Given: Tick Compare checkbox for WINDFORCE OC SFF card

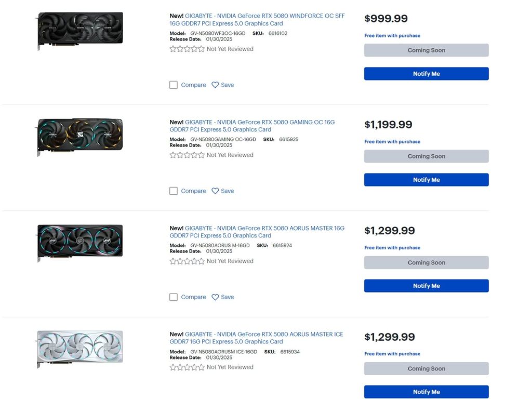Looking at the screenshot, I should [174, 85].
